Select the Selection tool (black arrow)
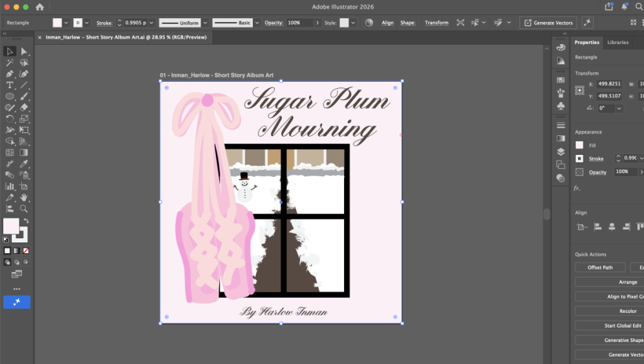The width and height of the screenshot is (644, 364). click(9, 52)
